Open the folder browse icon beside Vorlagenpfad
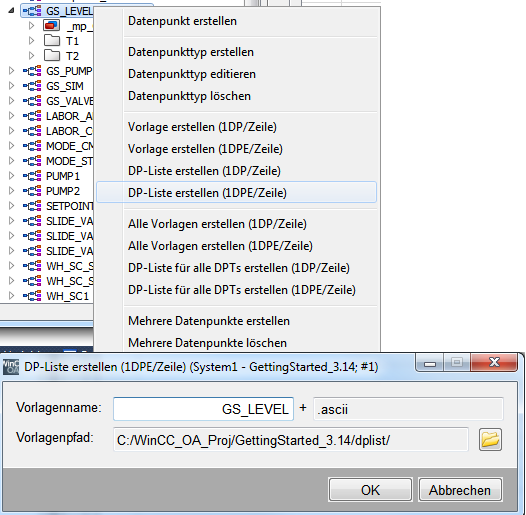 pos(490,439)
